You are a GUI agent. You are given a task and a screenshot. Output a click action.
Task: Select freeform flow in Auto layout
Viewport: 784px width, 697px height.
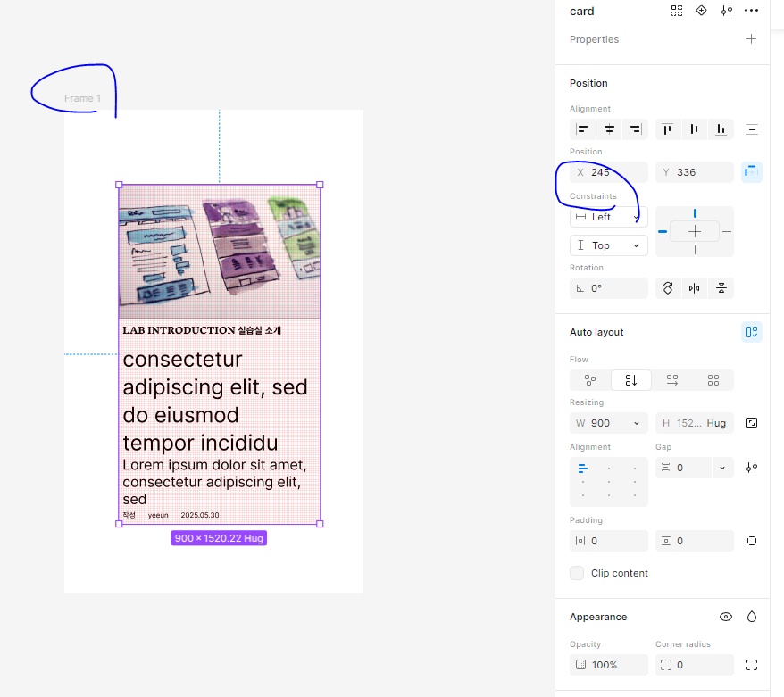tap(590, 380)
